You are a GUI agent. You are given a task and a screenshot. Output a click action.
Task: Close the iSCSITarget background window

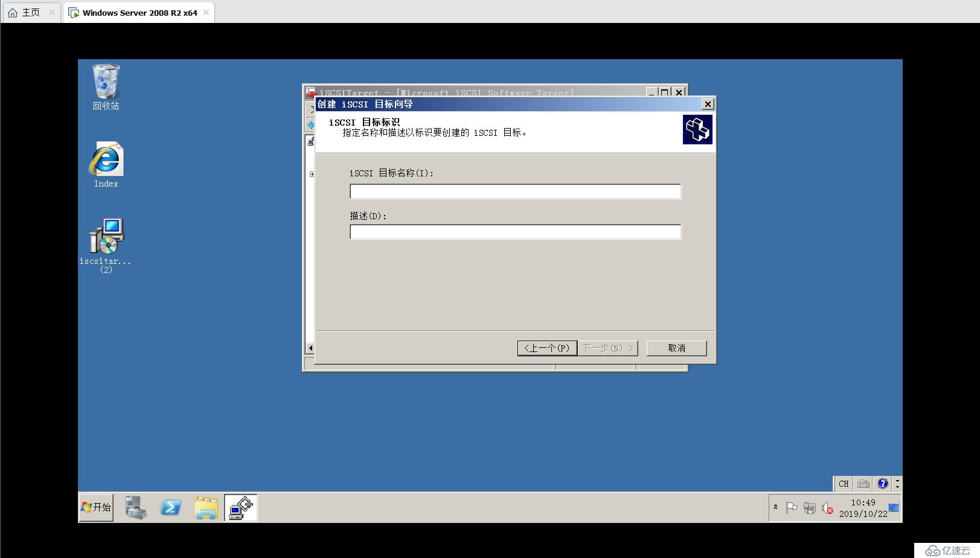pos(679,92)
